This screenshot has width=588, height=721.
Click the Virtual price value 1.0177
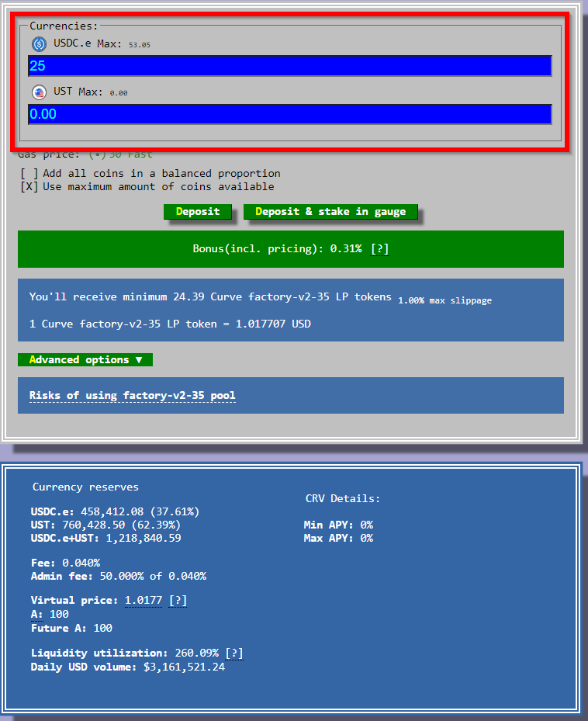[144, 601]
